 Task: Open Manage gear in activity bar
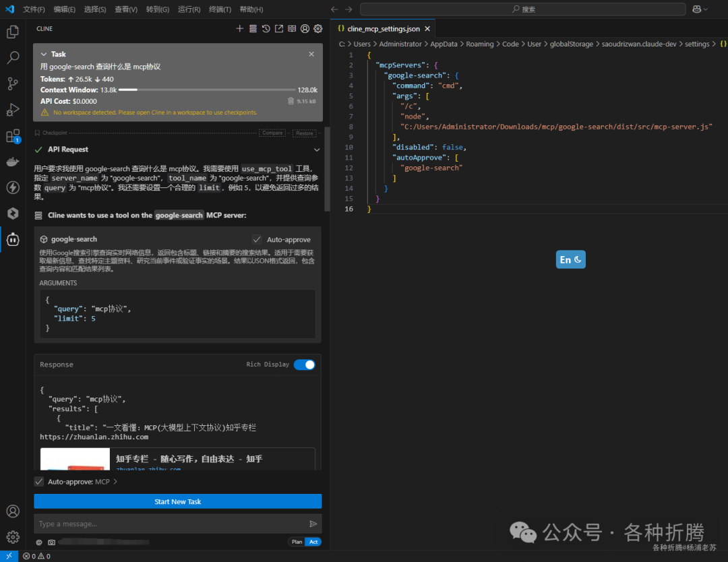tap(13, 536)
